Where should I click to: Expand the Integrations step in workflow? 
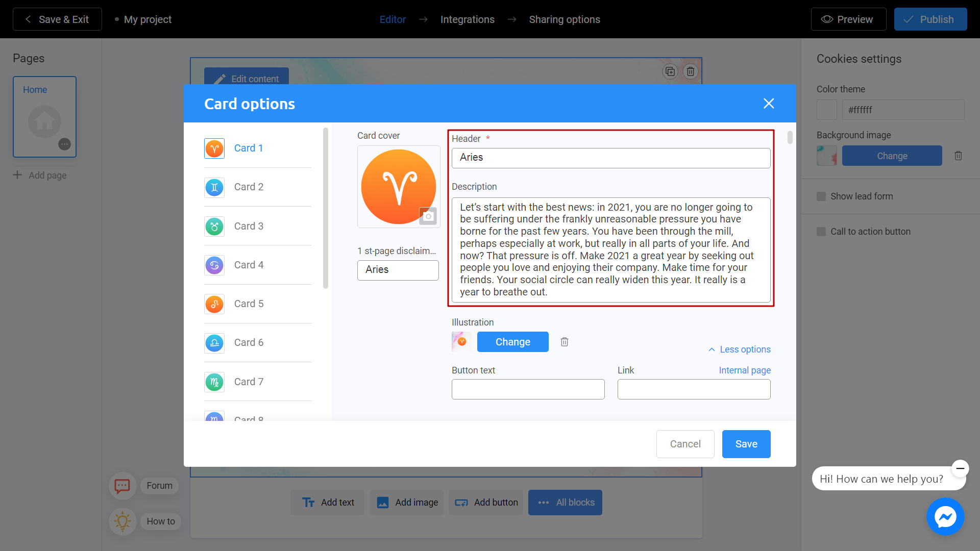tap(467, 19)
